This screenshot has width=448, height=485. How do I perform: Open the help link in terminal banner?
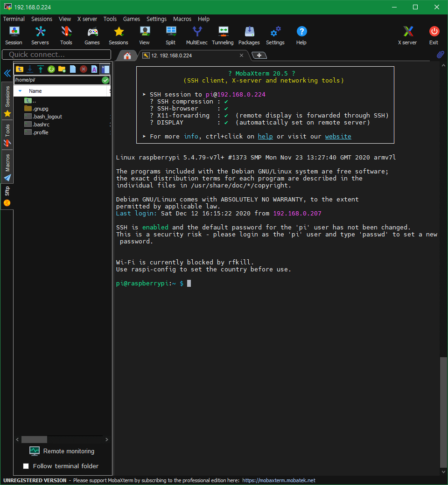(x=266, y=136)
